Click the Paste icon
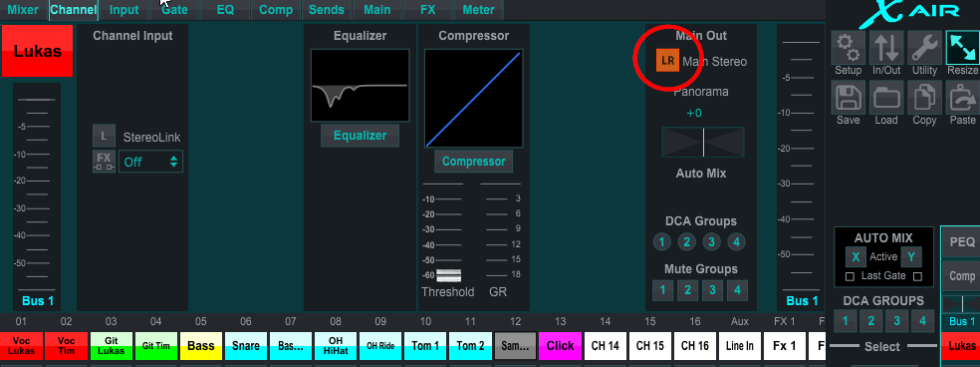 coord(962,97)
